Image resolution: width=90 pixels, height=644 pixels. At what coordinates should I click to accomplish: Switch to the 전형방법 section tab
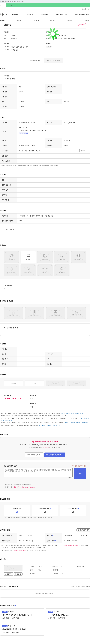pyautogui.click(x=70, y=21)
